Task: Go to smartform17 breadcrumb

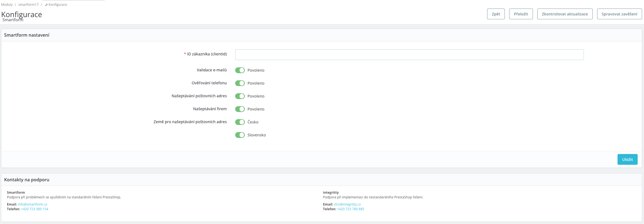Action: pos(28,5)
